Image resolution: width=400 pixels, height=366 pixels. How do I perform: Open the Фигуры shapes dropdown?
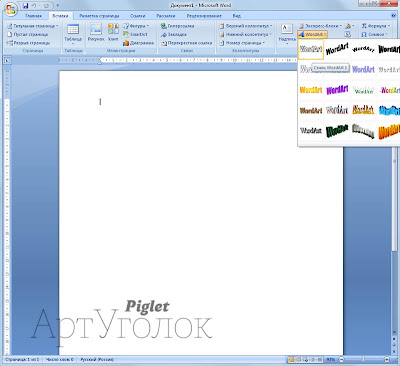(135, 26)
